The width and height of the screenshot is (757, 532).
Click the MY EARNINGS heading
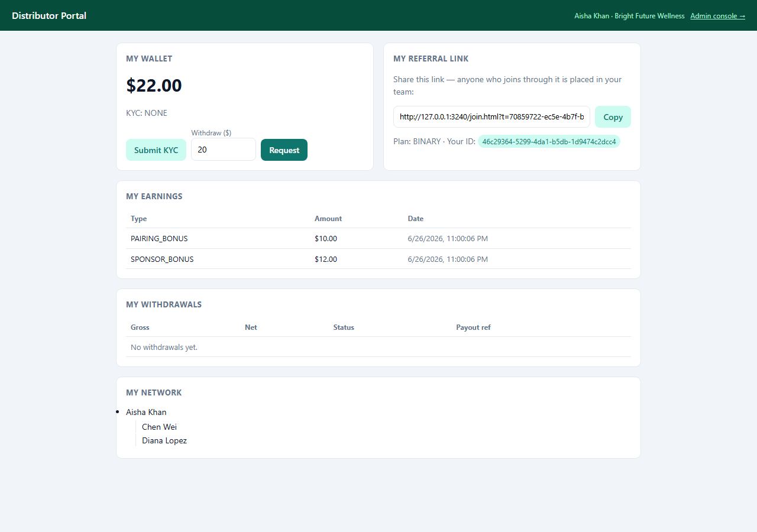[x=154, y=196]
